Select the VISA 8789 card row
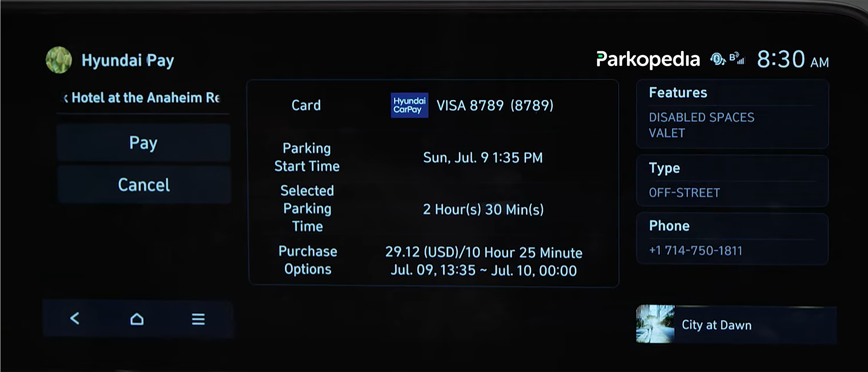Viewport: 868px width, 372px height. tap(495, 106)
